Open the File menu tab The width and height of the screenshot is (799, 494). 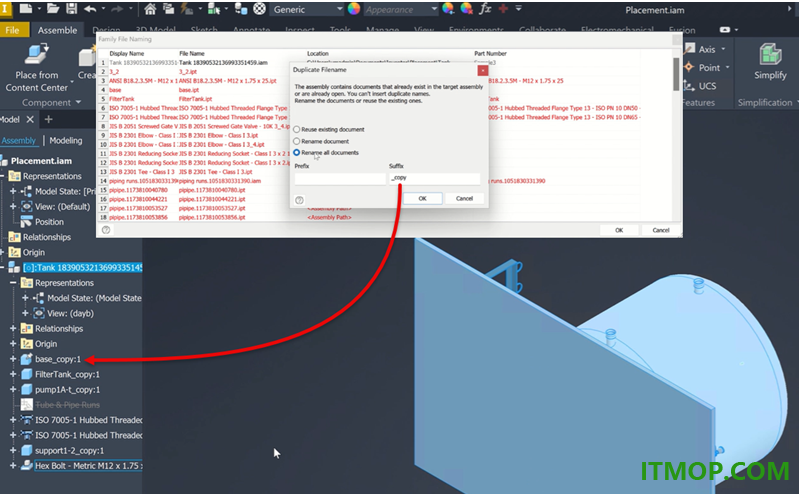(x=12, y=30)
